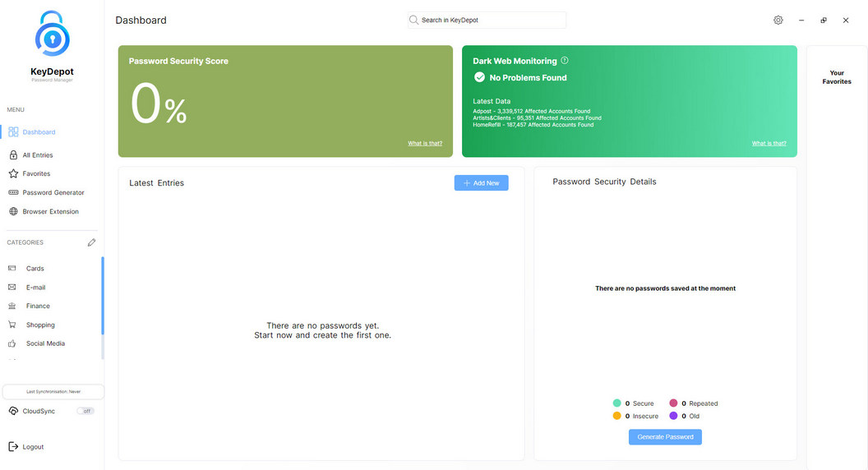This screenshot has height=470, width=868.
Task: Toggle the CloudSync off switch
Action: click(x=85, y=411)
